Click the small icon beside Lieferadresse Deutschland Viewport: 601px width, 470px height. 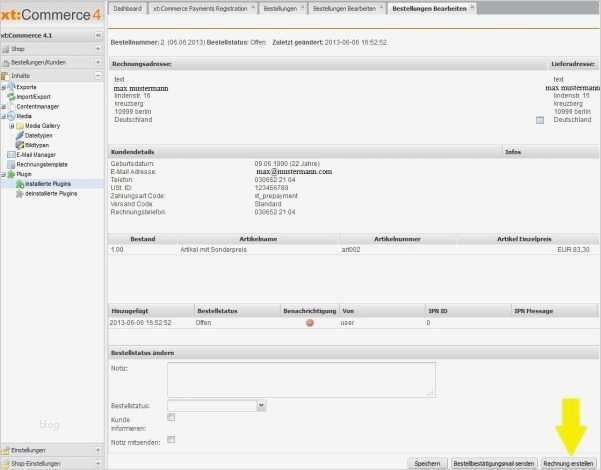point(540,120)
